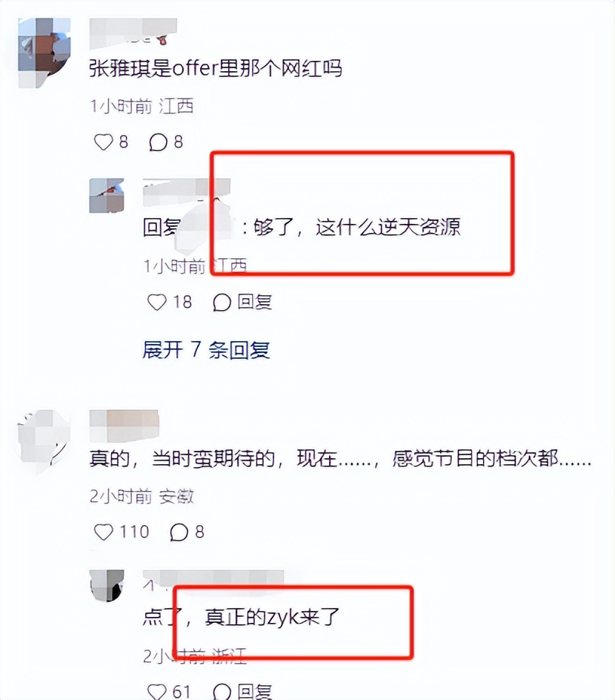Open 8 replies bubble under 安徽 comment
Viewport: 615px width, 700px height.
click(179, 532)
